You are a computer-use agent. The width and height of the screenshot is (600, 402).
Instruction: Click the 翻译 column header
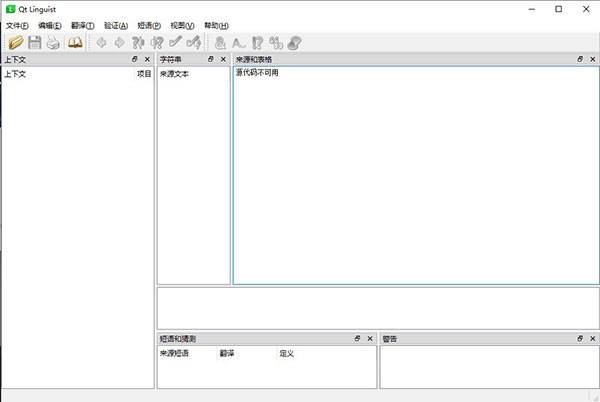click(x=247, y=353)
